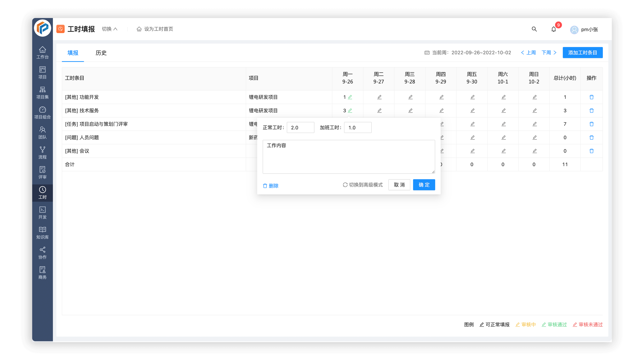Image resolution: width=644 pixels, height=360 pixels.
Task: Click the 工时填报 orange module icon
Action: point(60,29)
